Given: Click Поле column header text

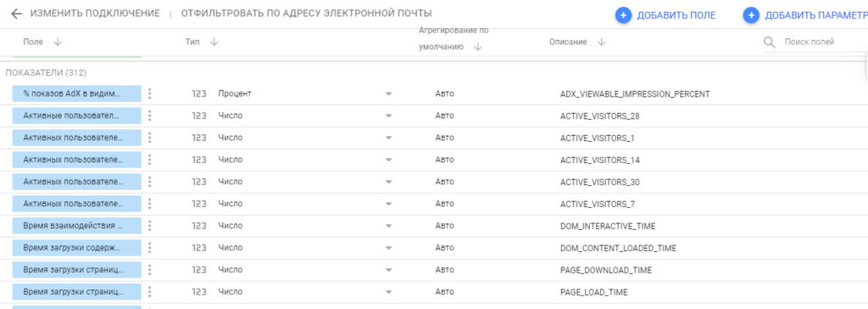Looking at the screenshot, I should [x=33, y=42].
